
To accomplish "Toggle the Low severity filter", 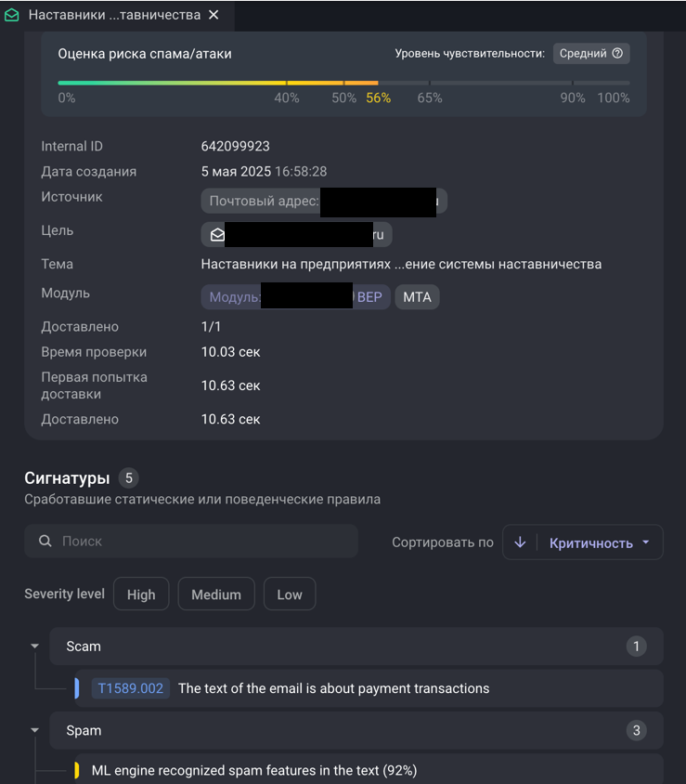I will point(290,595).
